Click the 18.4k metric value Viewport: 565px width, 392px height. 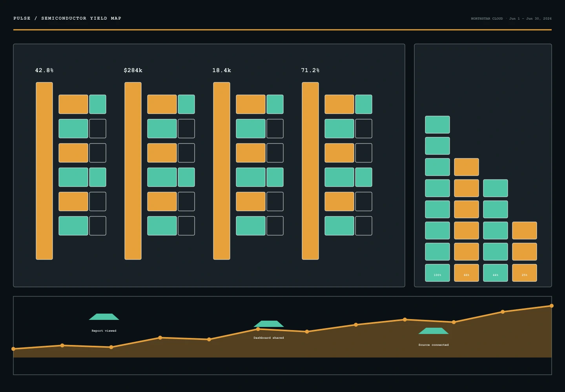222,71
